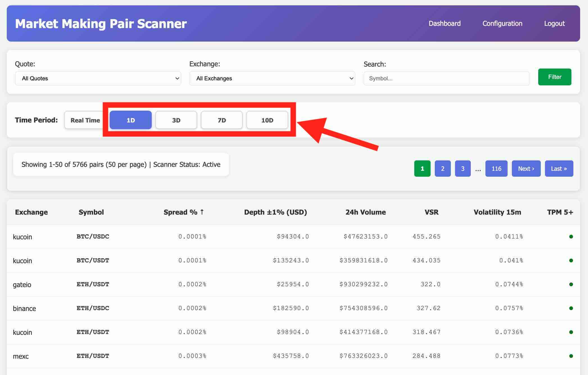Sort by the Symbol column header

click(91, 212)
